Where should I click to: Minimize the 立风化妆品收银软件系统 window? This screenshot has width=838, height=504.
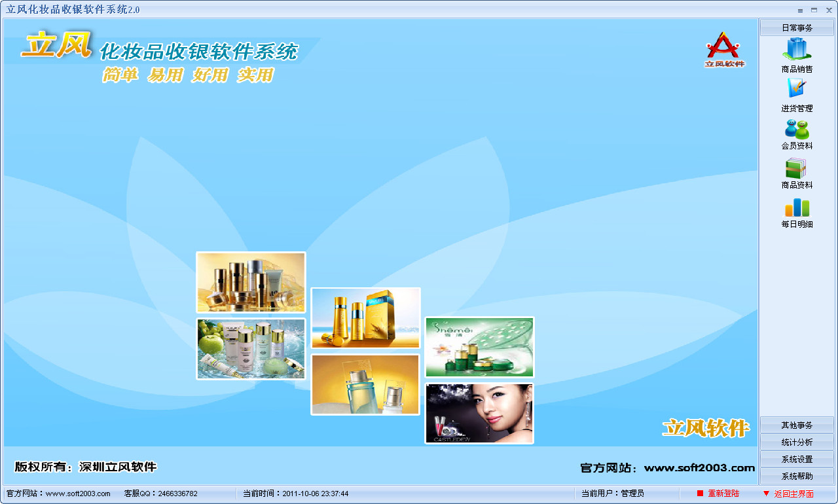click(800, 10)
